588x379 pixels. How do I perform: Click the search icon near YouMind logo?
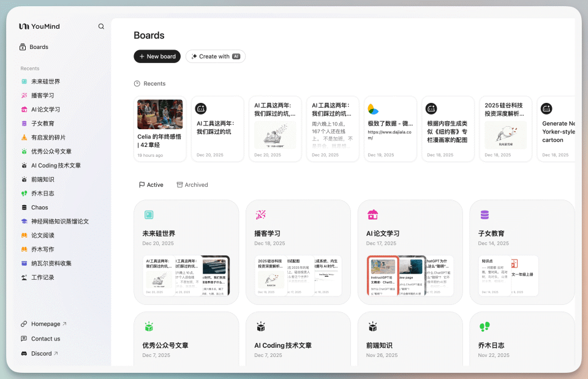click(x=100, y=26)
